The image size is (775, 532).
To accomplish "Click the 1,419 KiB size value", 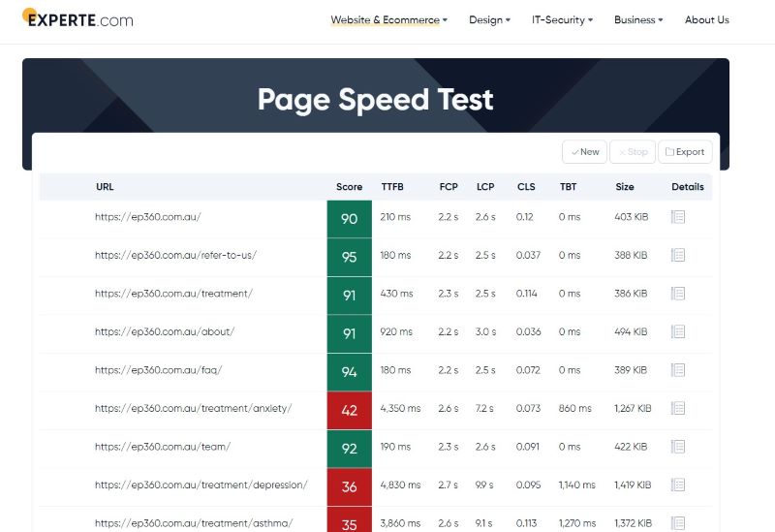I will click(633, 485).
